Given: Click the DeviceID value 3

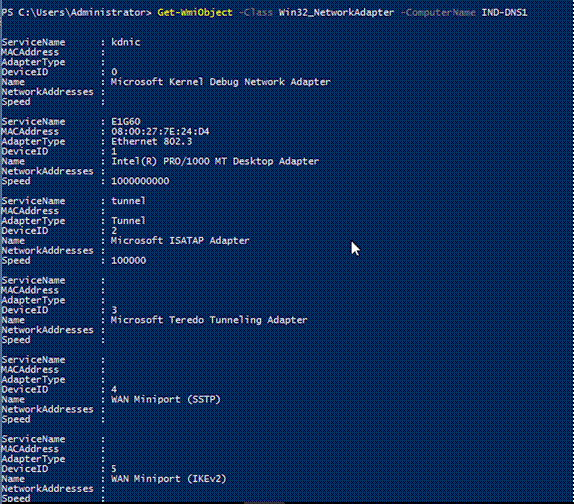Looking at the screenshot, I should pyautogui.click(x=114, y=310).
